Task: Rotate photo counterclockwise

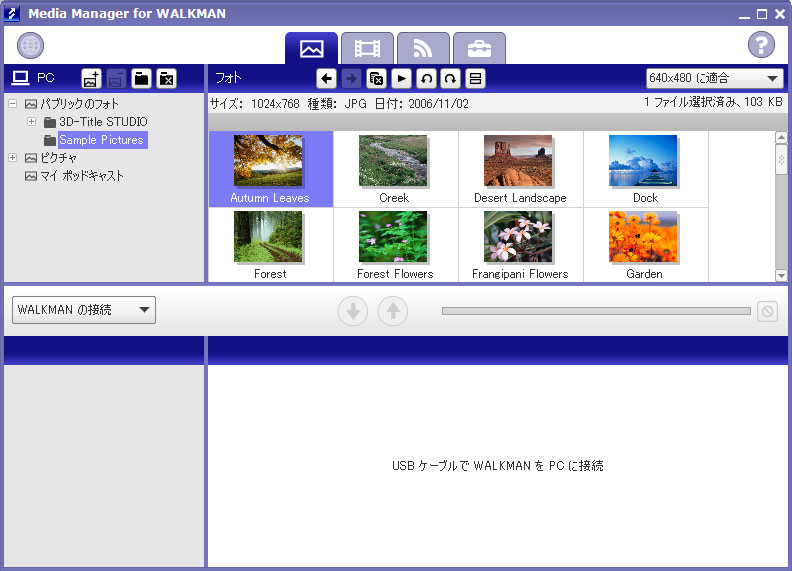Action: (426, 78)
